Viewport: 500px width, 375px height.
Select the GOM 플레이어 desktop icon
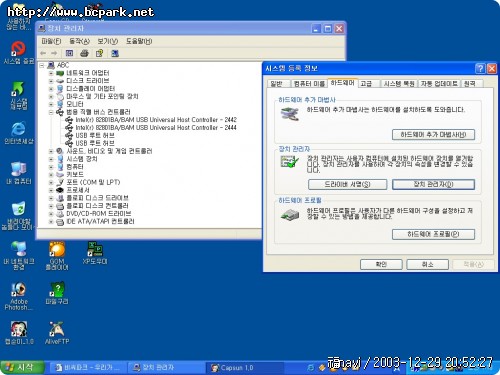click(57, 256)
